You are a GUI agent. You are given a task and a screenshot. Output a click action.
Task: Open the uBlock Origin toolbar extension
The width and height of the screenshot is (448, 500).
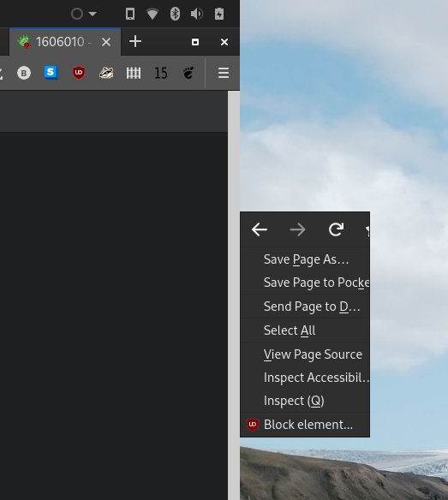(x=79, y=73)
